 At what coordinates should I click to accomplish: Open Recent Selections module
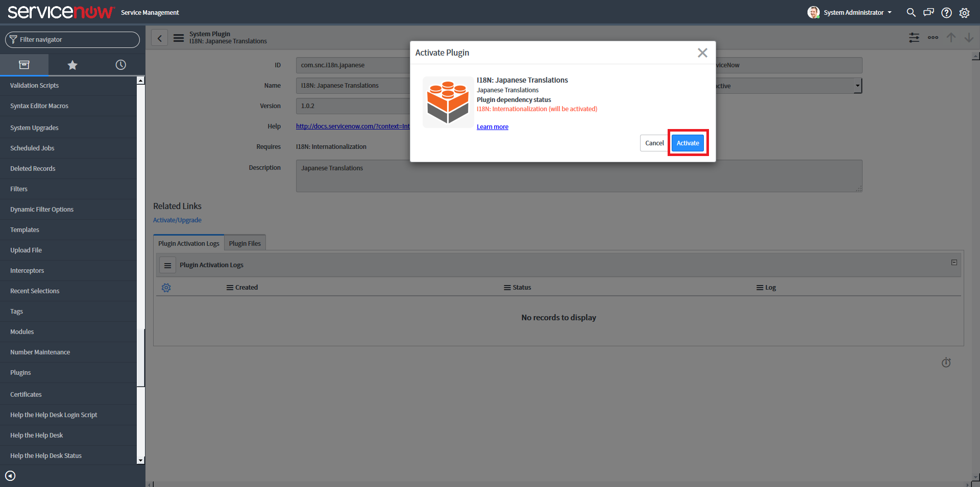click(x=35, y=291)
